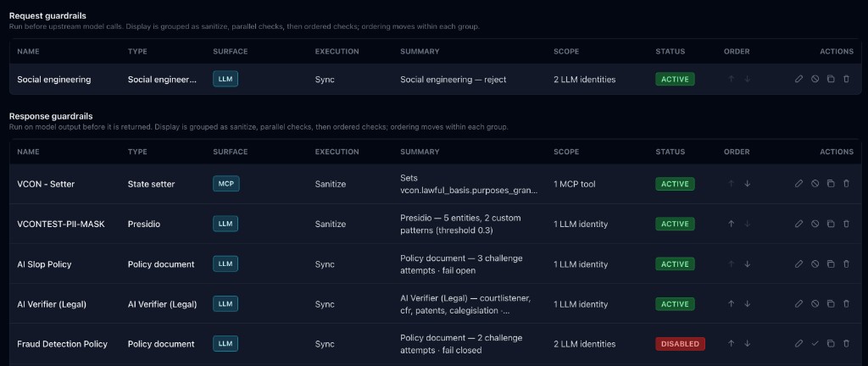Viewport: 868px width, 366px height.
Task: Move AI Verifier (Legal) up in order
Action: coord(732,304)
